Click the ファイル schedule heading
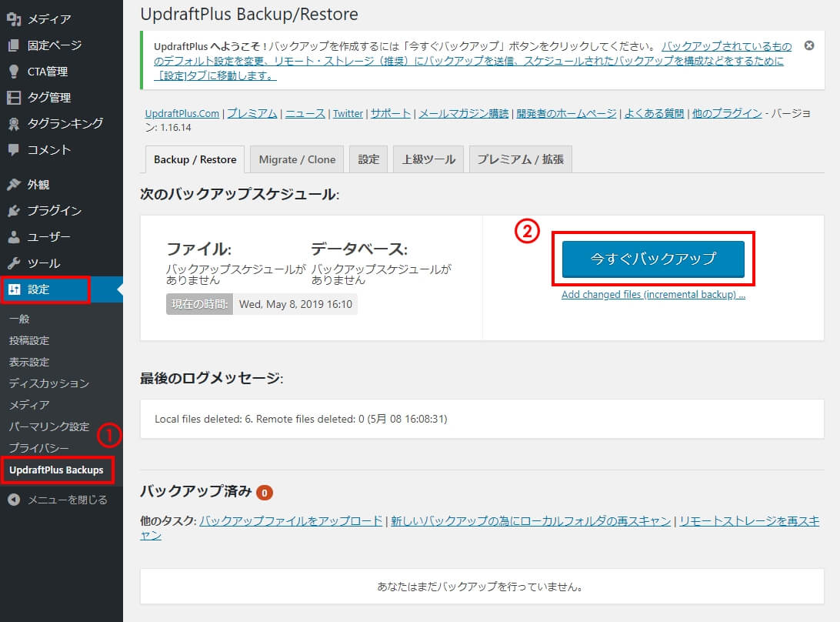The width and height of the screenshot is (840, 622). 198,249
